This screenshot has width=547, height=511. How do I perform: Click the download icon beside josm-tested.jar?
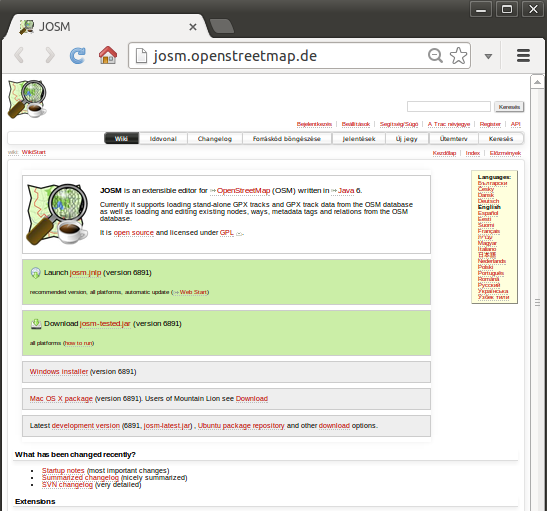pyautogui.click(x=36, y=324)
